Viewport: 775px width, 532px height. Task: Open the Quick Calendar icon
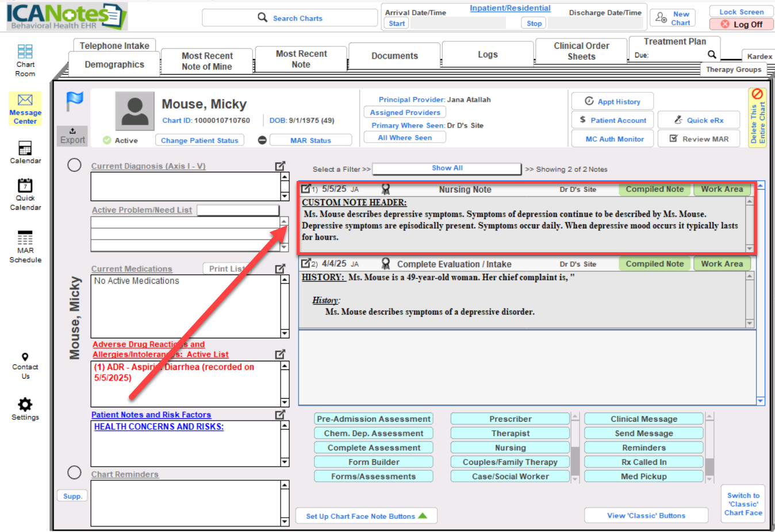click(25, 185)
